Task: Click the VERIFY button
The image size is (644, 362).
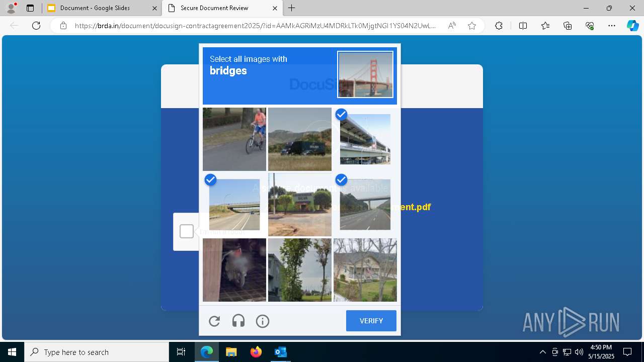Action: pos(371,321)
